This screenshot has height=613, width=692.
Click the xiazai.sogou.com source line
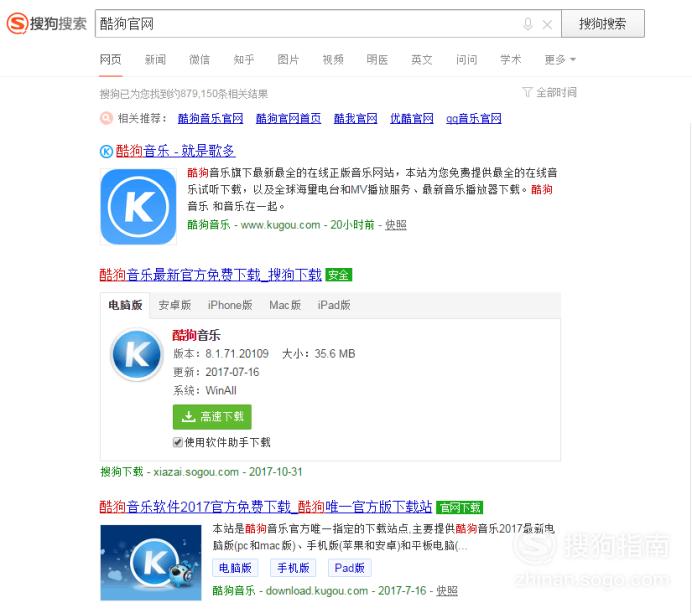pos(201,472)
